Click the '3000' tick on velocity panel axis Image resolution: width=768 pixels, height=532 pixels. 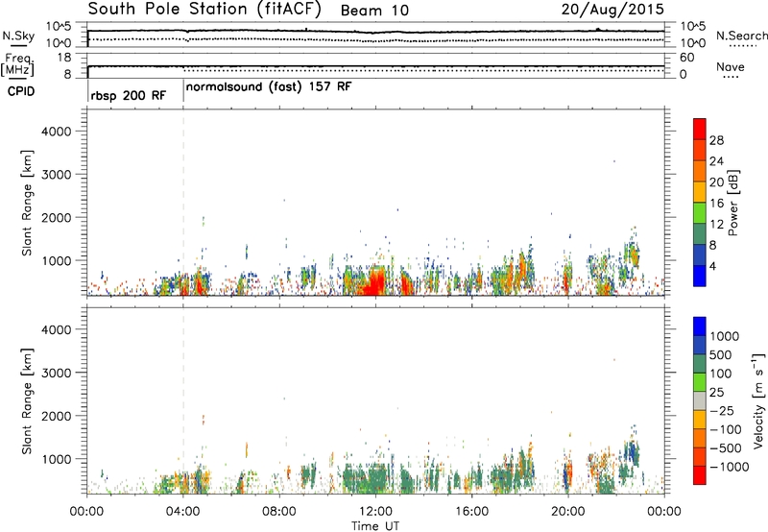pyautogui.click(x=56, y=373)
